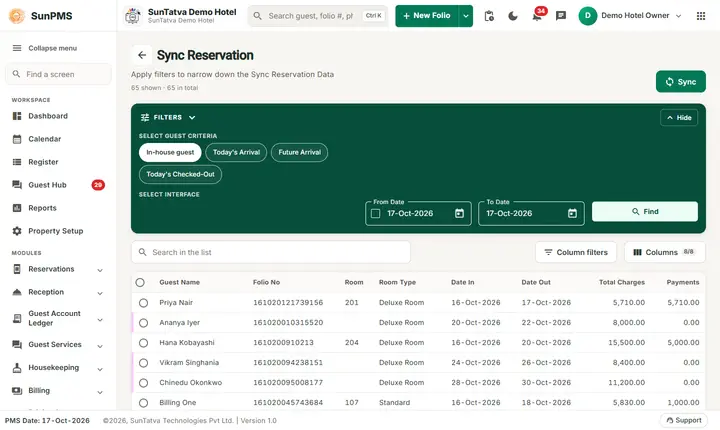Select the Vikram Singhania row radio
Image resolution: width=720 pixels, height=430 pixels.
click(x=143, y=363)
